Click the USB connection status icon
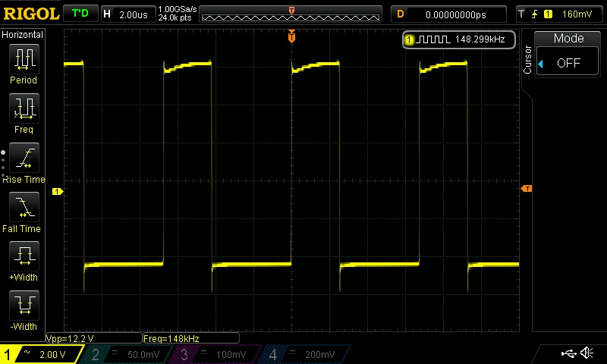This screenshot has width=607, height=364. tap(568, 353)
